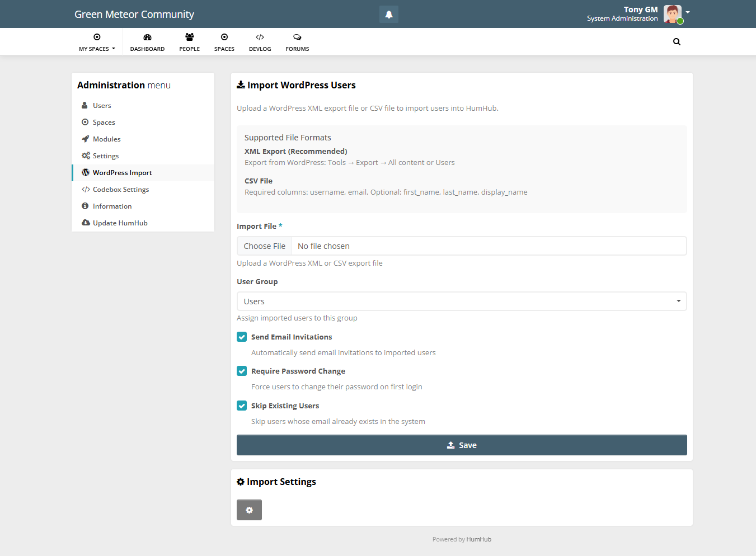This screenshot has height=556, width=756.
Task: Click the Modules rocket icon
Action: coord(85,139)
